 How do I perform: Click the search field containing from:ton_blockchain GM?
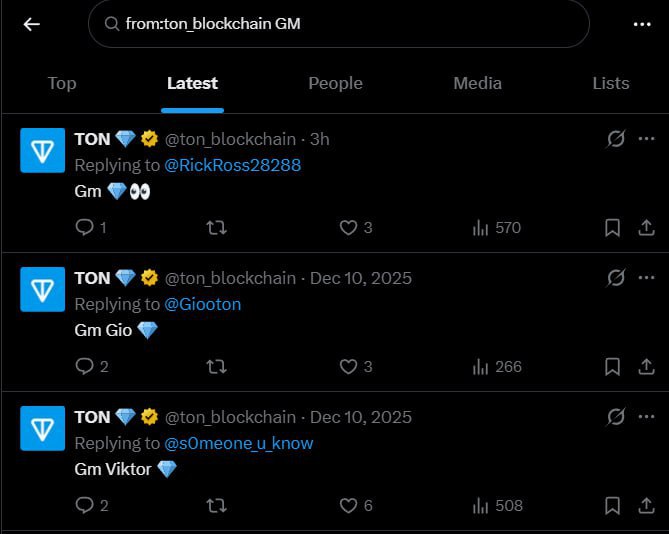pos(338,24)
